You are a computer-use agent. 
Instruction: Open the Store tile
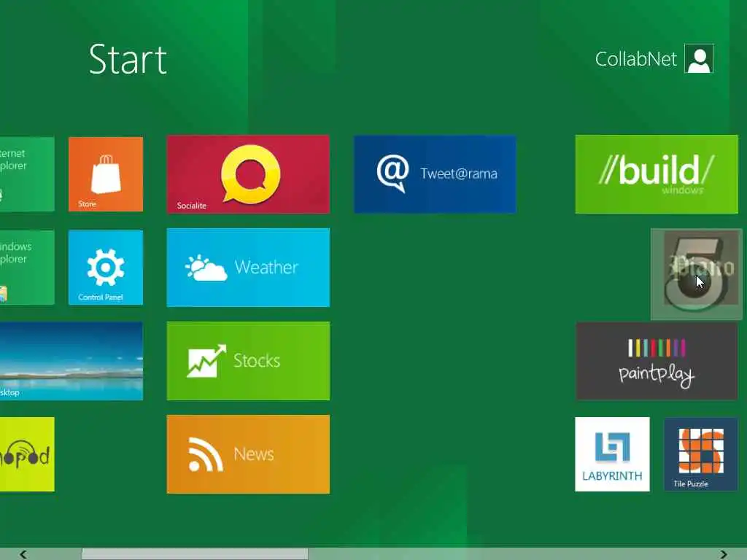tap(106, 174)
